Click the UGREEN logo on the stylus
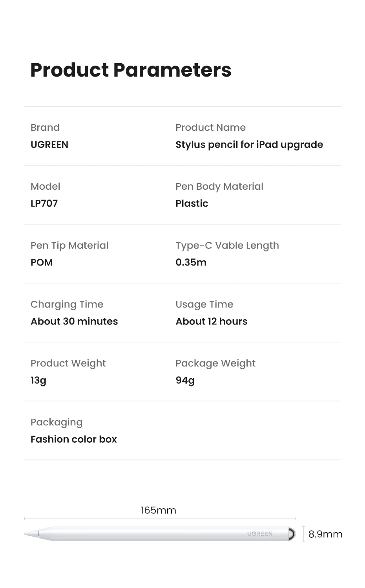 (x=259, y=534)
